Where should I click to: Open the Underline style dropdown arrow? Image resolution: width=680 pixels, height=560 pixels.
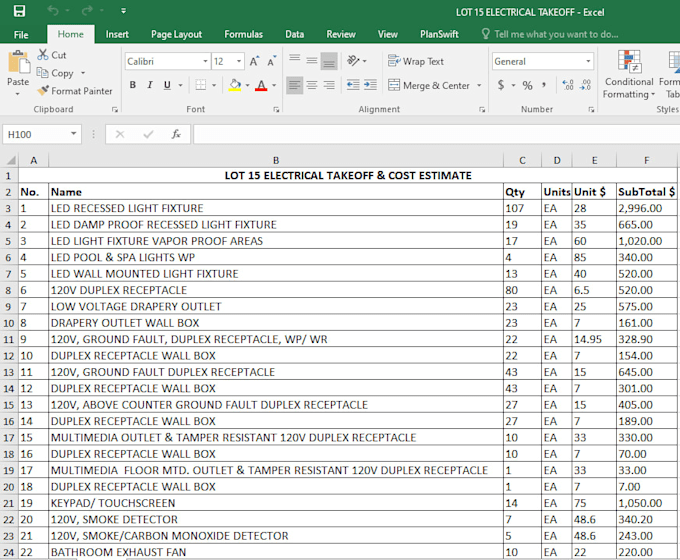[x=180, y=85]
